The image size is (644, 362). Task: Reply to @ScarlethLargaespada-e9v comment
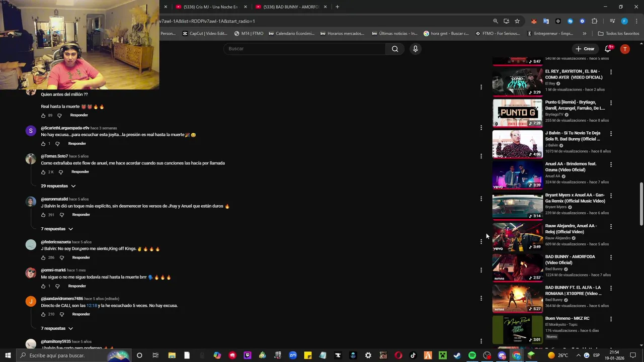click(x=77, y=144)
